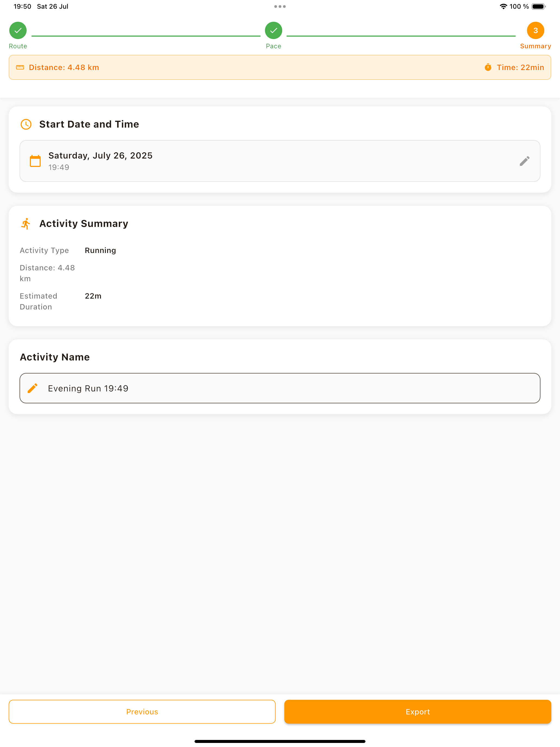Tap the green Pace step checkmark
The image size is (560, 747).
coord(273,30)
